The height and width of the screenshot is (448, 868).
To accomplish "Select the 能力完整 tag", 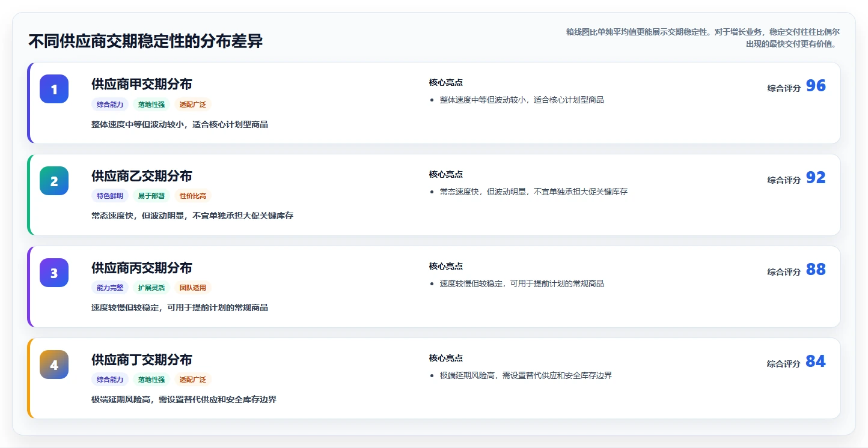I will (x=110, y=288).
